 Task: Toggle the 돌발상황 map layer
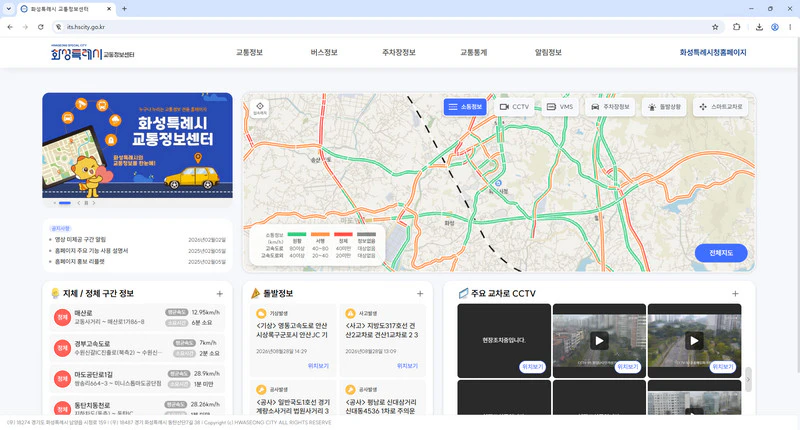[664, 107]
